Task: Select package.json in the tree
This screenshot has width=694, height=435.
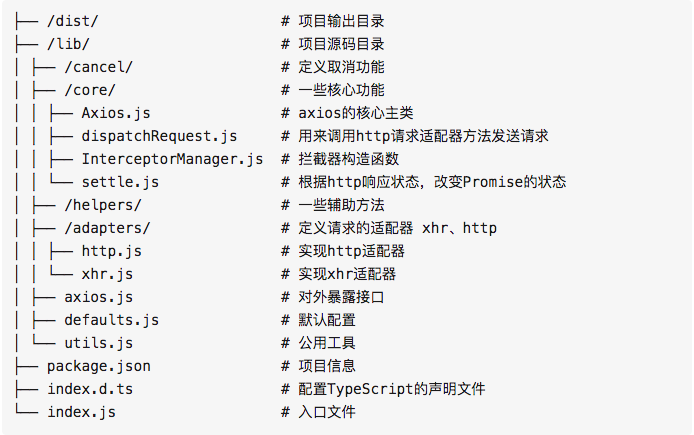Action: [99, 366]
